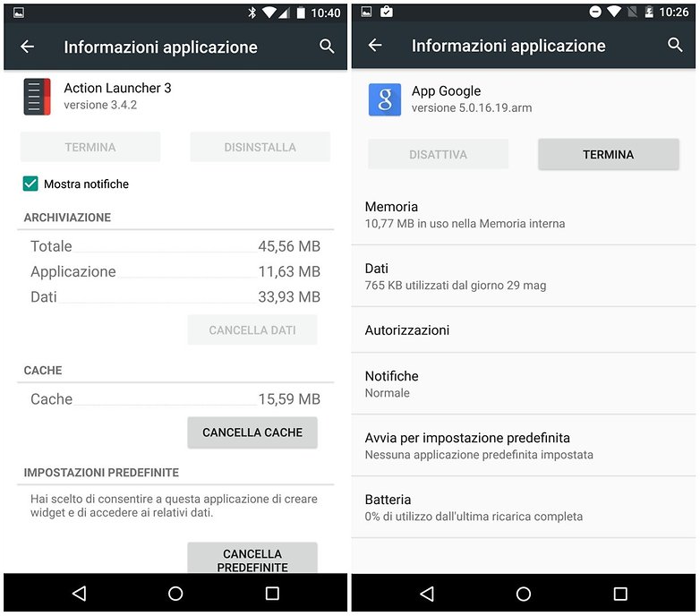Open Avvia per impostazione predefinita
This screenshot has height=616, width=700.
pos(524,446)
